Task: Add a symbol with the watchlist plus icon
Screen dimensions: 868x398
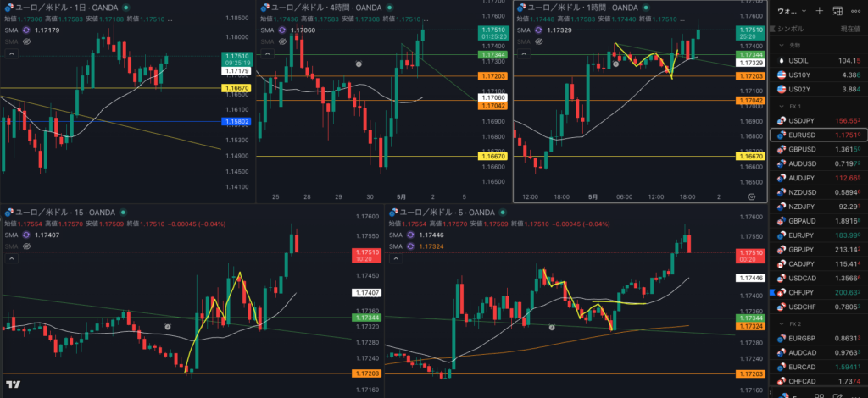Action: [820, 10]
